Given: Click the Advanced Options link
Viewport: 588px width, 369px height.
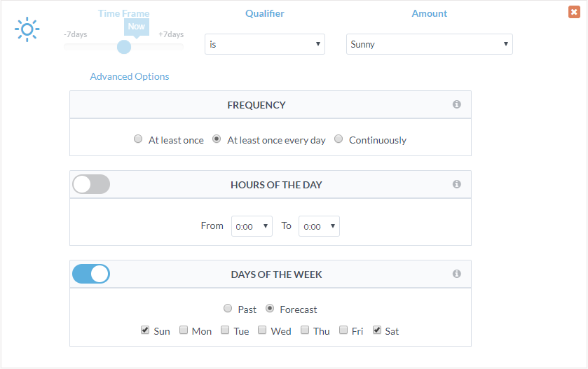Looking at the screenshot, I should (130, 76).
